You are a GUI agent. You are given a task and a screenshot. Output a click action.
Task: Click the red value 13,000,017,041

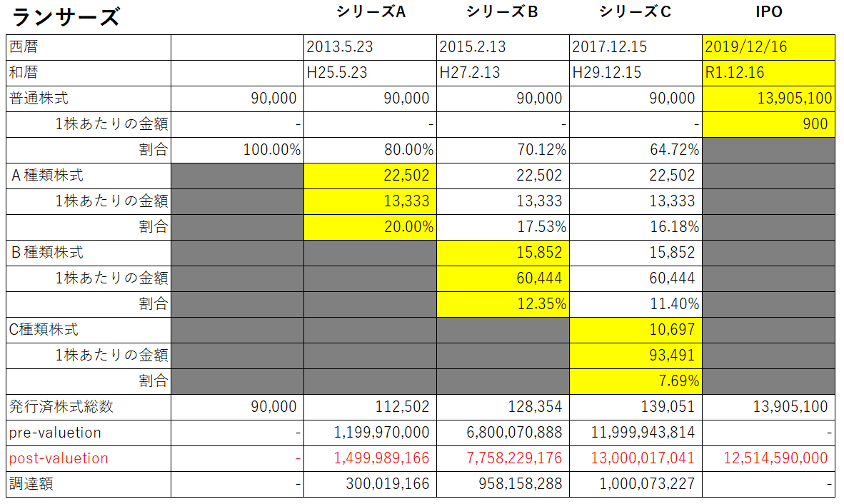pyautogui.click(x=635, y=459)
